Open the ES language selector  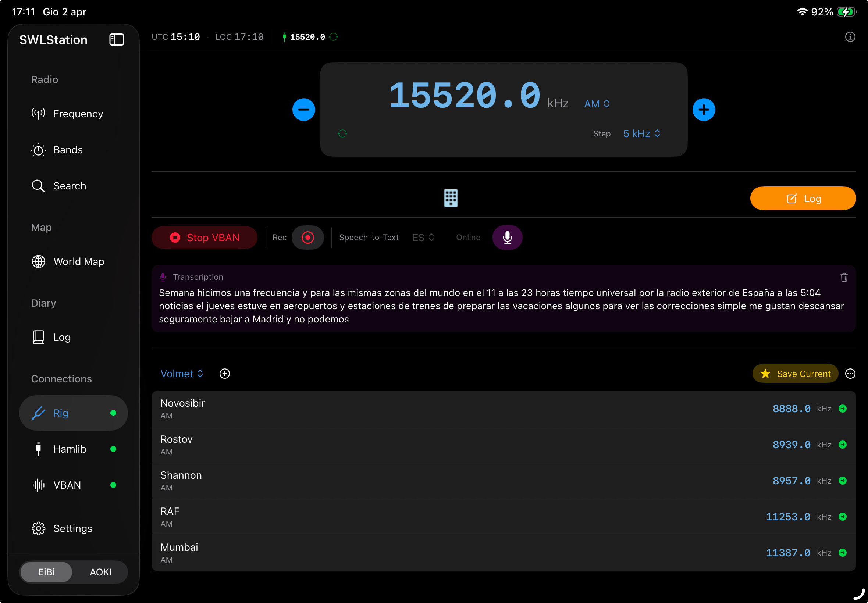pos(423,237)
